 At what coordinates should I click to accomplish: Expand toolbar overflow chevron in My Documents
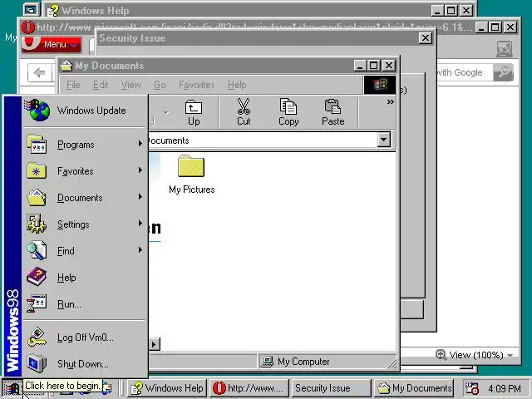[x=391, y=101]
